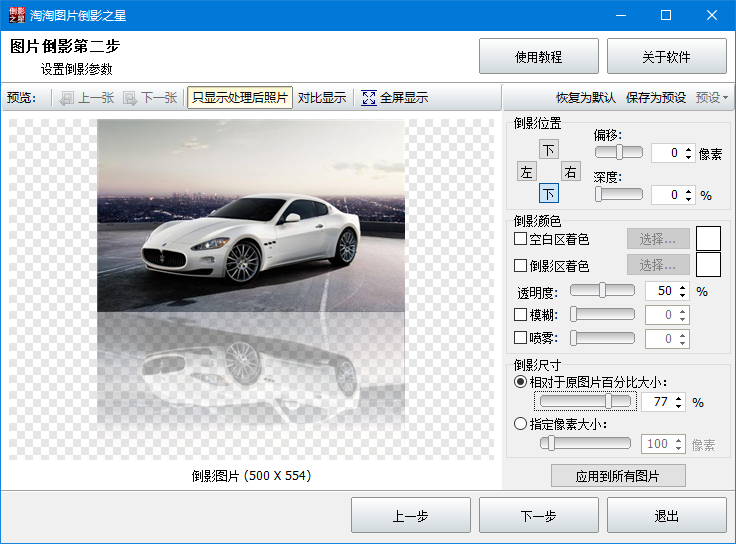Decrease the 偏移 offset value with the down arrow
The image size is (736, 544).
(688, 157)
